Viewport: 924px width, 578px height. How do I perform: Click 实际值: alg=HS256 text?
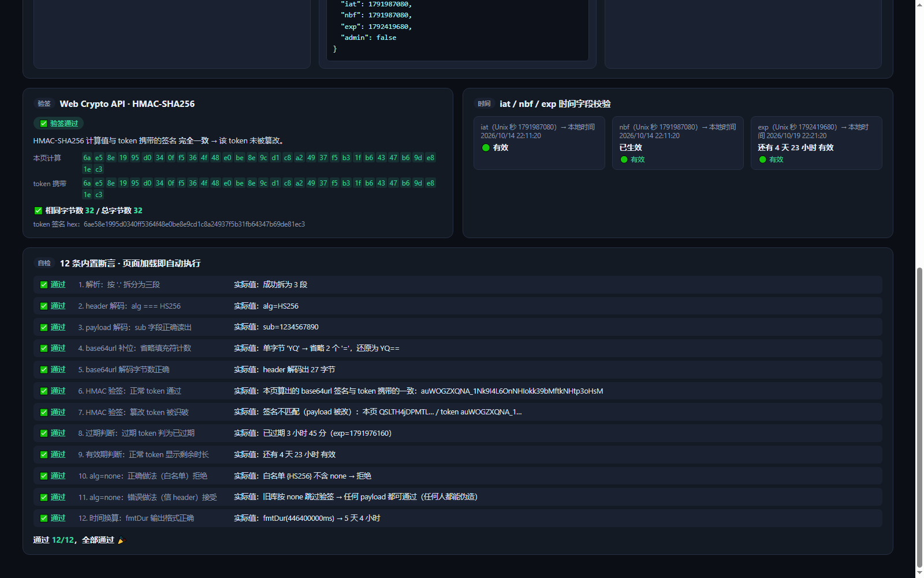266,306
